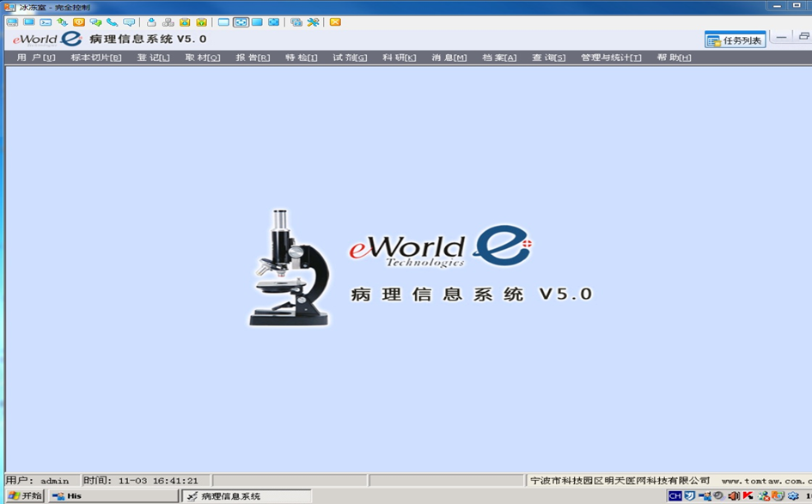Viewport: 812px width, 504px height.
Task: Select the full-screen expand arrows icon
Action: [273, 22]
